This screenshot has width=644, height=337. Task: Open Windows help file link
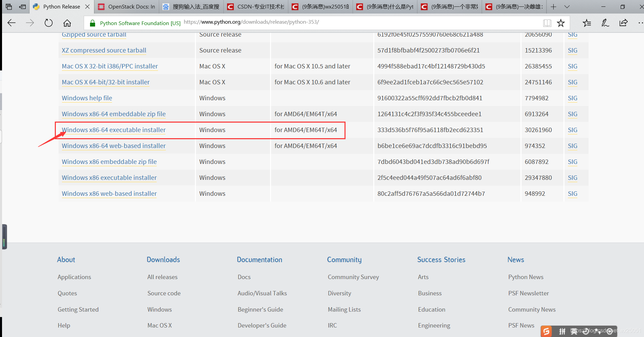click(x=87, y=98)
